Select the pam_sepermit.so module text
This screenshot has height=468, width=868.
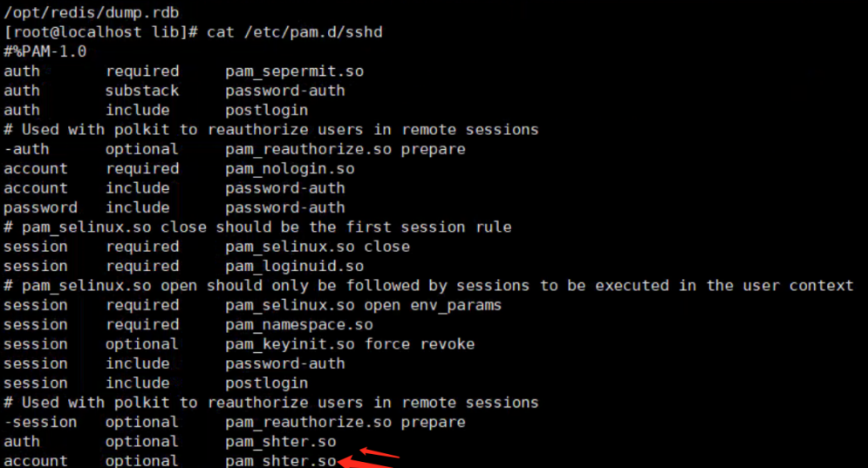coord(294,71)
